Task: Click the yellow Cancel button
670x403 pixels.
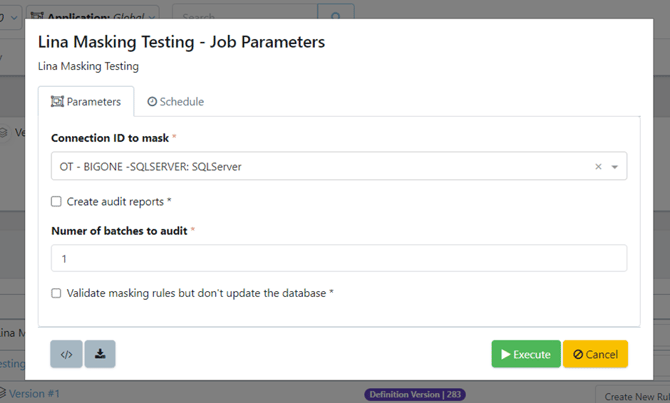Action: point(595,354)
